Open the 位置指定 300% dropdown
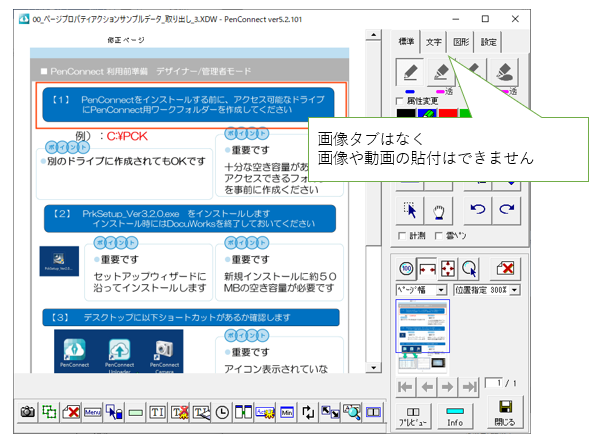Viewport: 608px width, 443px height. click(515, 290)
